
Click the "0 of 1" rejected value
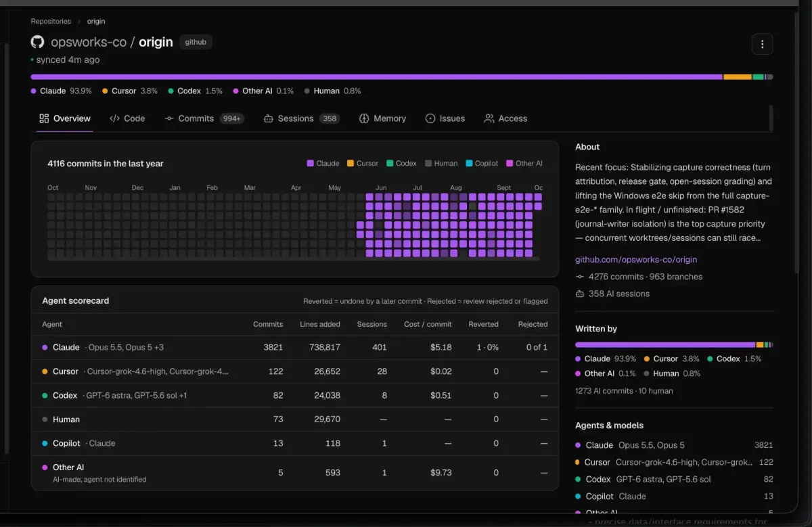pyautogui.click(x=537, y=347)
